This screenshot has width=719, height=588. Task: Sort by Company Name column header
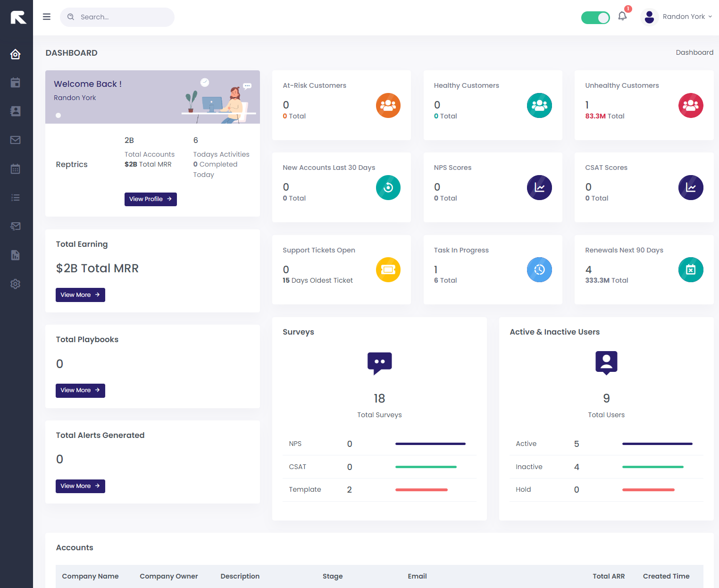(x=90, y=576)
